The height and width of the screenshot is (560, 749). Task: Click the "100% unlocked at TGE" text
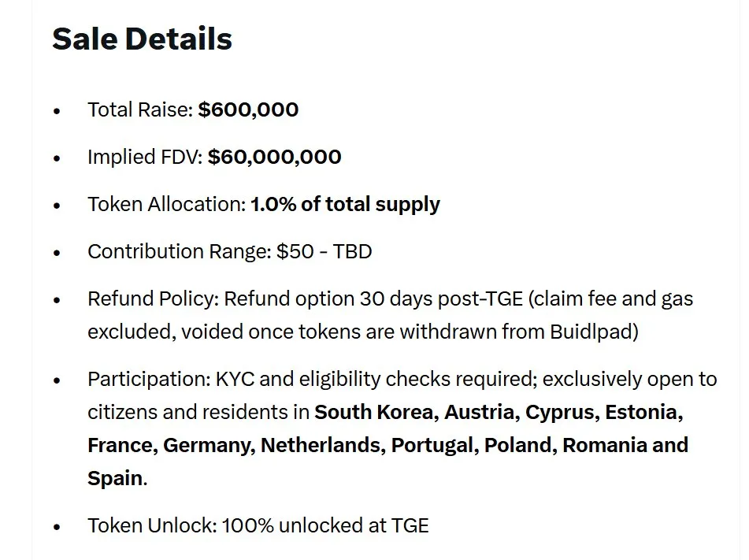[x=325, y=525]
